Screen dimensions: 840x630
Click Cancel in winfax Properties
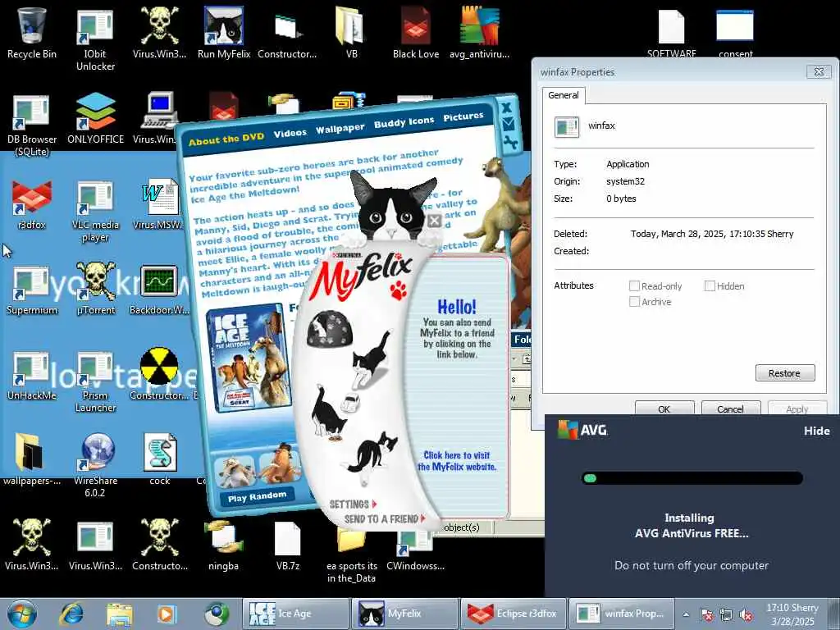tap(730, 409)
